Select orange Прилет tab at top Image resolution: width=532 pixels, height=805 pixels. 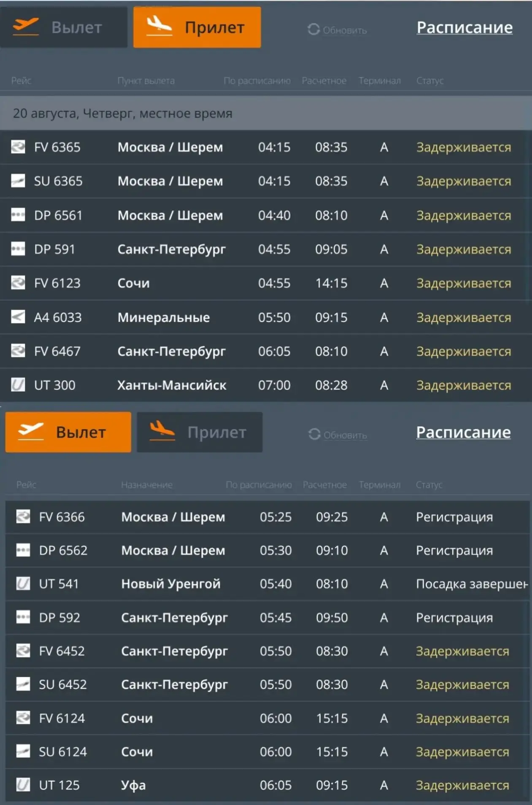197,27
